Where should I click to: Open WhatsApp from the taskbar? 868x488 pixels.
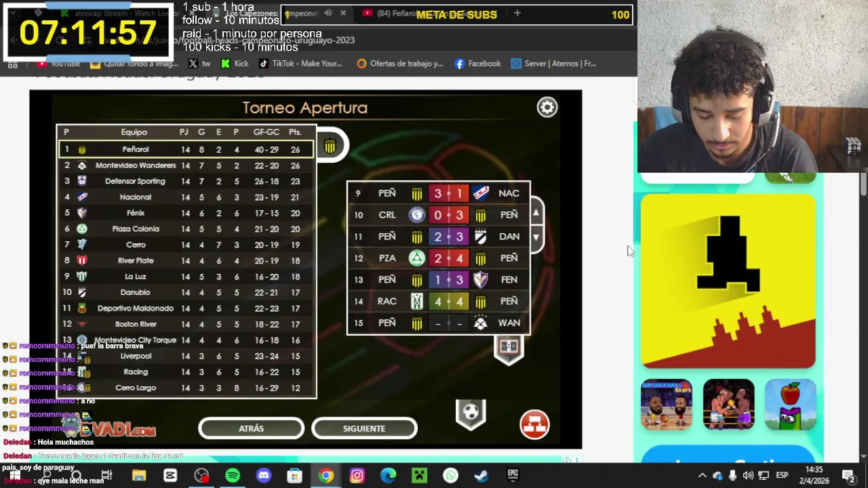click(450, 476)
